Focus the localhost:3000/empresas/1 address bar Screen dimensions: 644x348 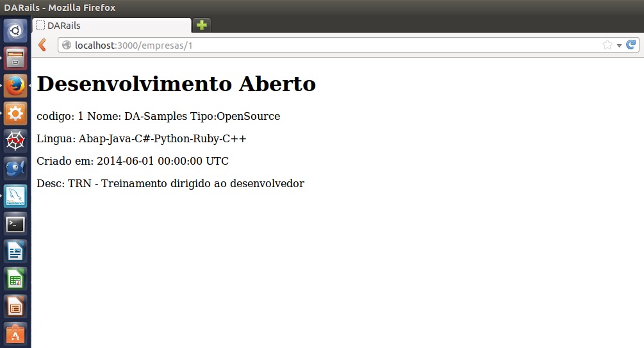tap(320, 45)
